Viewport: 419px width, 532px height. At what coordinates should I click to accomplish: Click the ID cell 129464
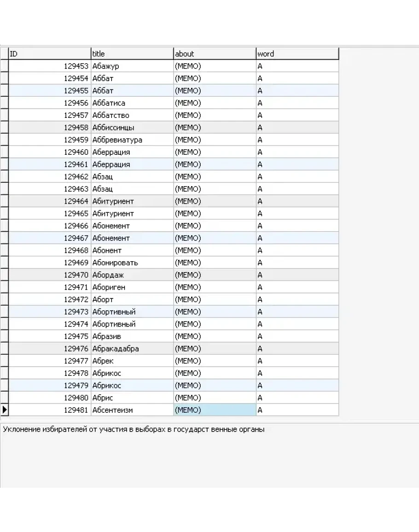point(50,201)
